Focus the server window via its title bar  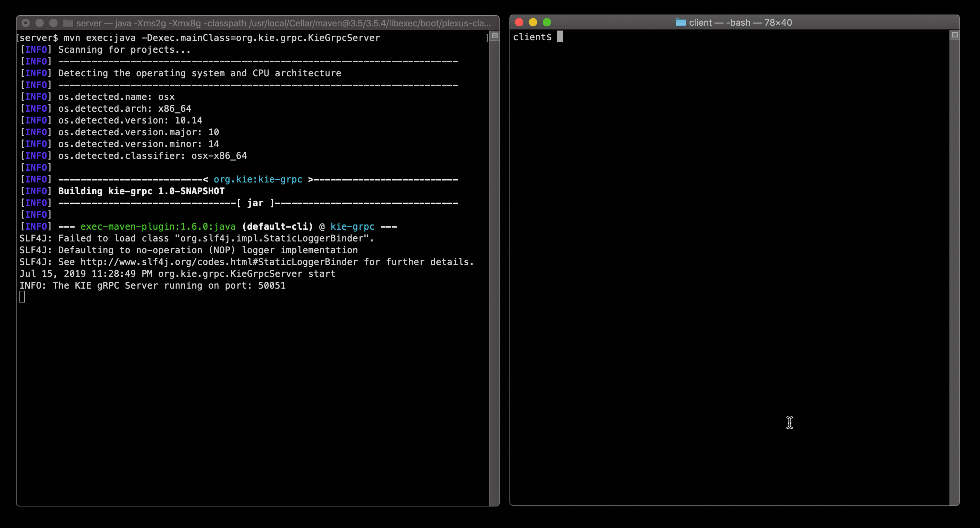click(284, 23)
